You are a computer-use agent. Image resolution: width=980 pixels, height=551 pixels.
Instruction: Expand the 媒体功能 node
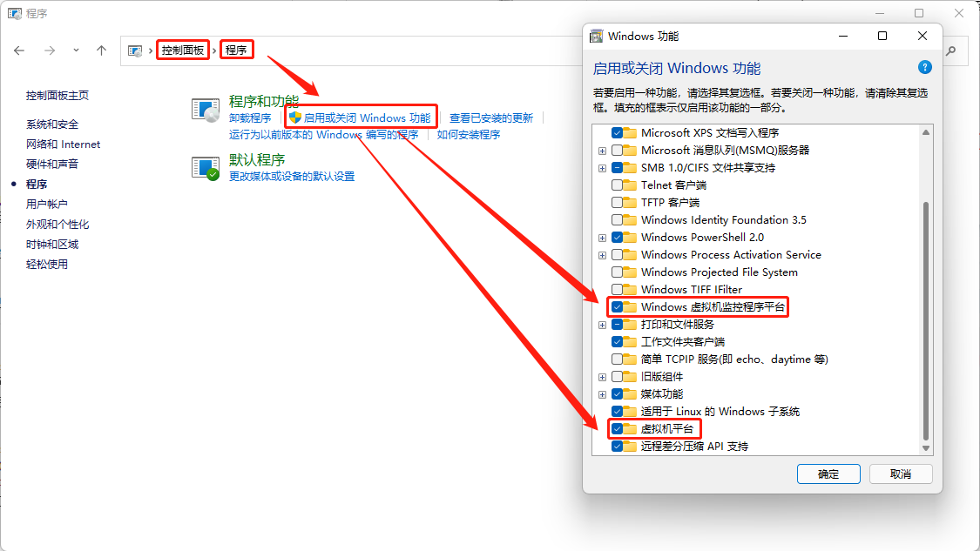tap(602, 395)
